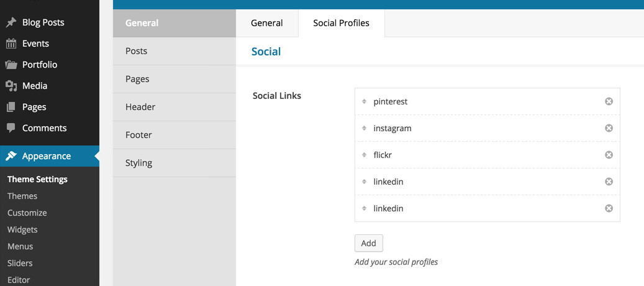Select the Social Profiles tab
The height and width of the screenshot is (286, 644).
coord(342,23)
